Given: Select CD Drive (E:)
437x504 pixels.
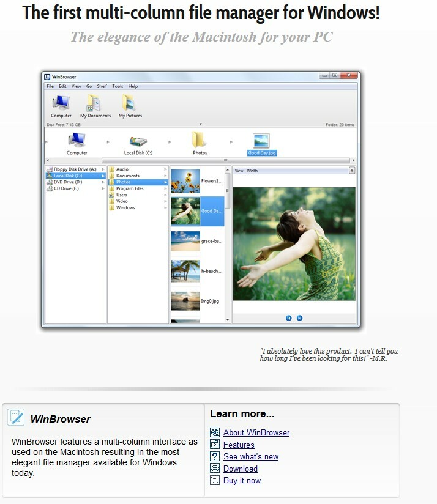Looking at the screenshot, I should (x=75, y=188).
